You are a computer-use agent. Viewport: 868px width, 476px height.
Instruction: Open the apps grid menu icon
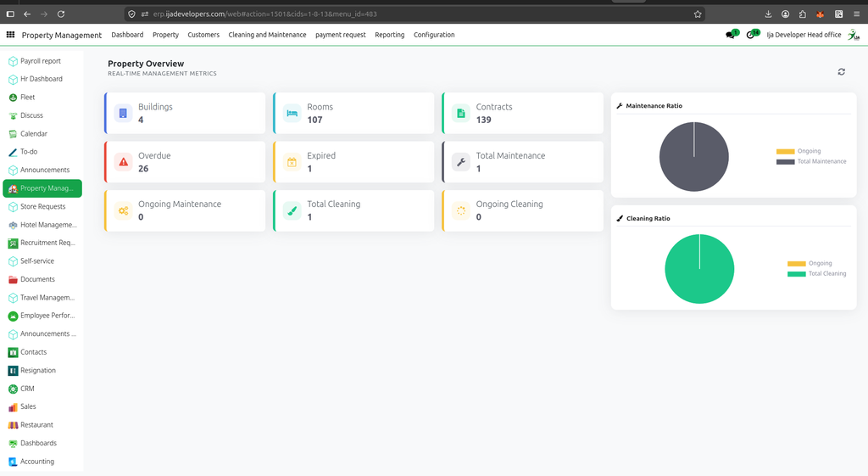pos(10,35)
